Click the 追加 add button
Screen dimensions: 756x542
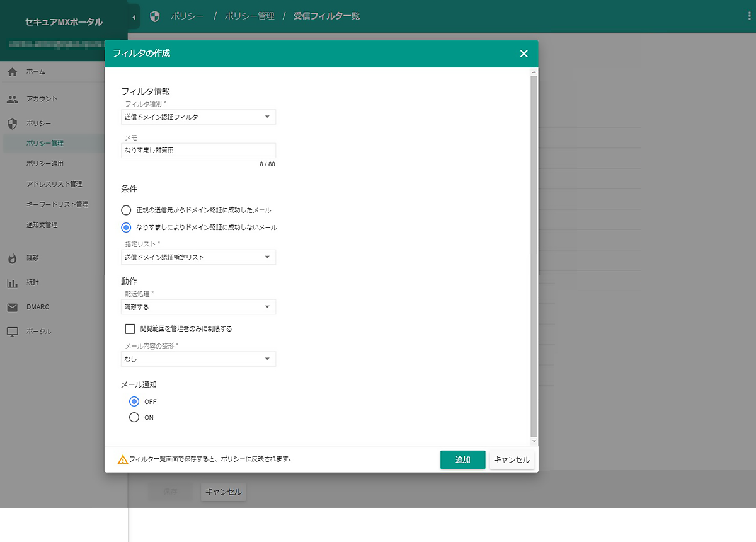462,459
